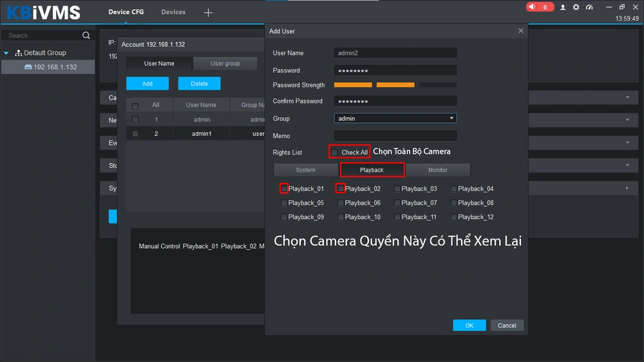The width and height of the screenshot is (644, 362).
Task: Click the KBiVMS logo
Action: pyautogui.click(x=44, y=12)
